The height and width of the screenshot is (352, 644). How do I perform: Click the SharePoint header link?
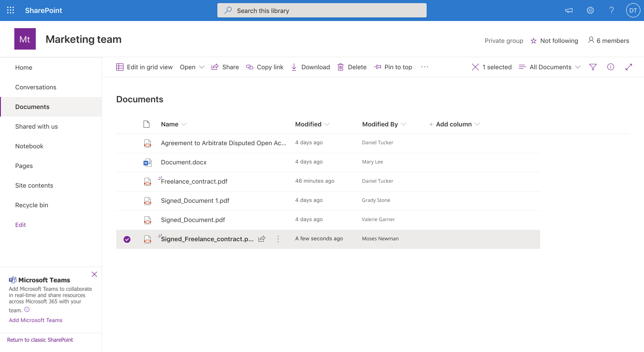coord(43,10)
